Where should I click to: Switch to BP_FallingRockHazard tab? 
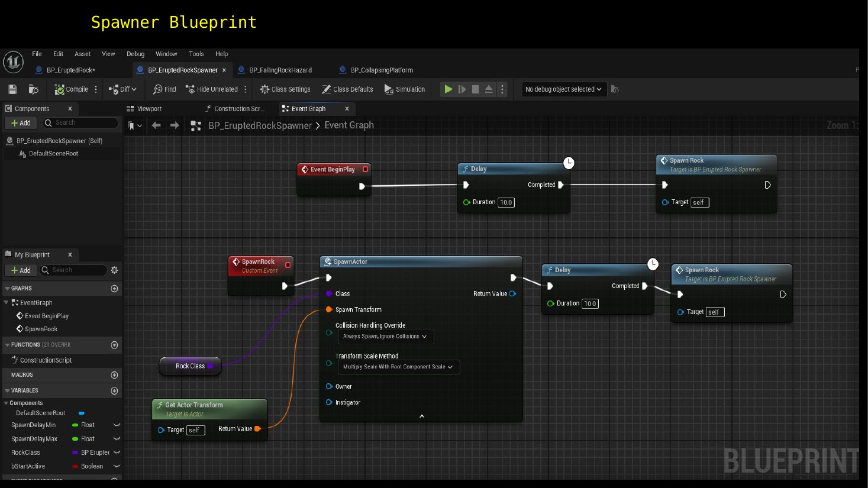click(x=280, y=70)
